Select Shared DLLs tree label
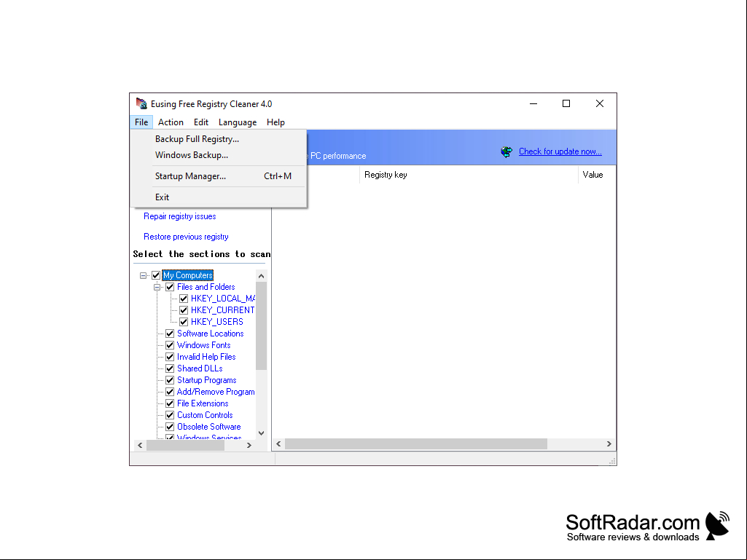The height and width of the screenshot is (560, 747). pyautogui.click(x=200, y=368)
